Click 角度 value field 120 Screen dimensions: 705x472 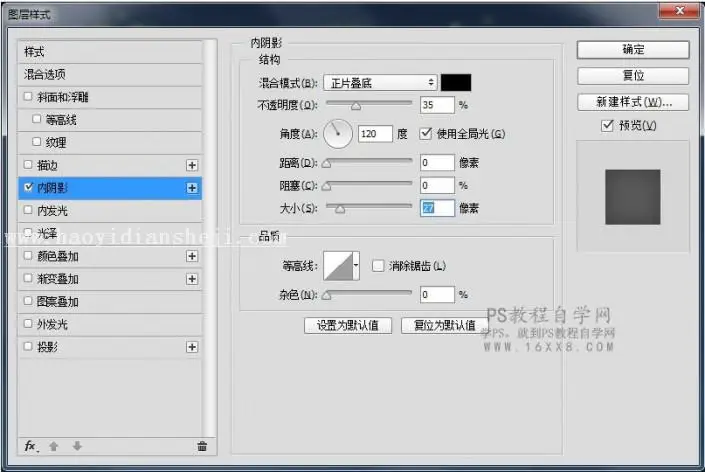pos(375,134)
